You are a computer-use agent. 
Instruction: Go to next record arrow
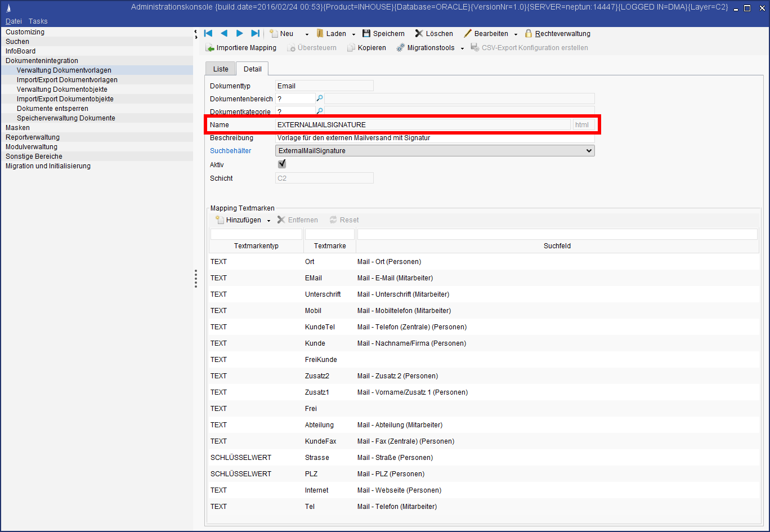click(240, 33)
